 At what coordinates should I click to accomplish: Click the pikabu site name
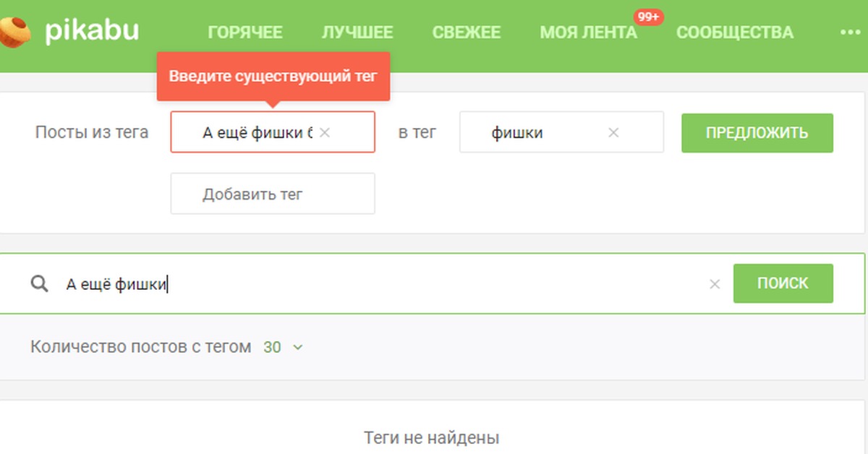point(92,30)
